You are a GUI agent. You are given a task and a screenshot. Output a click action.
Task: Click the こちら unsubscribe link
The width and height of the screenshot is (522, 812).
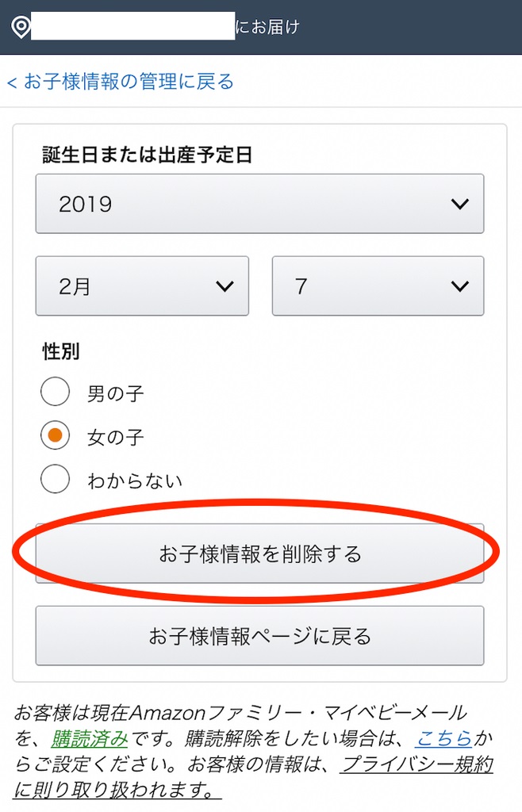pyautogui.click(x=443, y=738)
